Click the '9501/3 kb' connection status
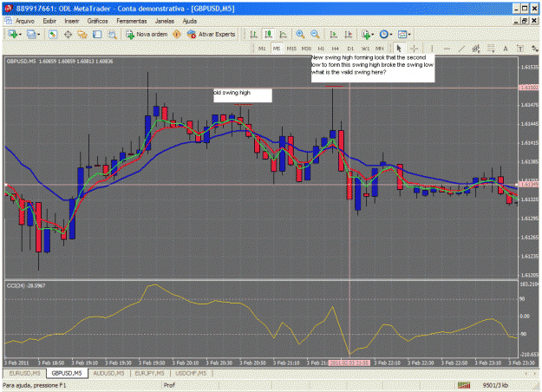 click(495, 385)
